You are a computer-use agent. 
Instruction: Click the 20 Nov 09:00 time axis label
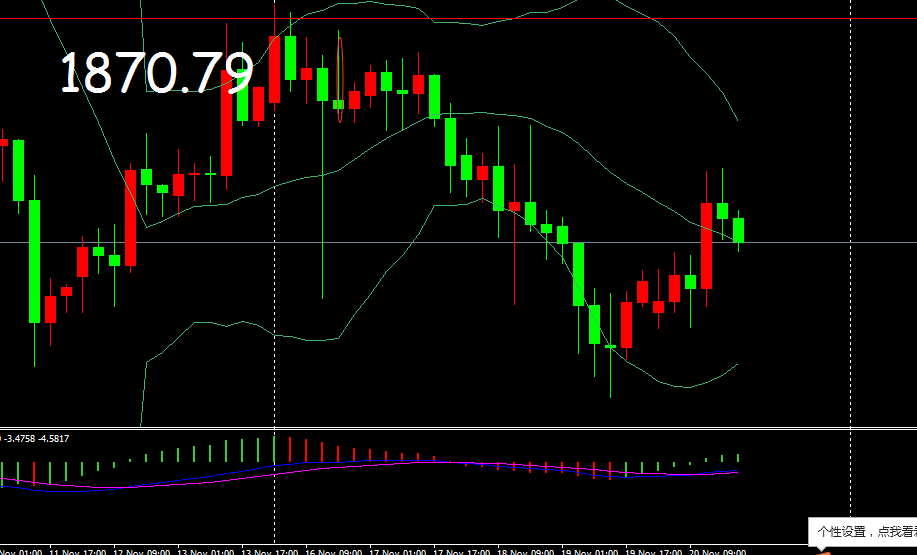coord(718,551)
